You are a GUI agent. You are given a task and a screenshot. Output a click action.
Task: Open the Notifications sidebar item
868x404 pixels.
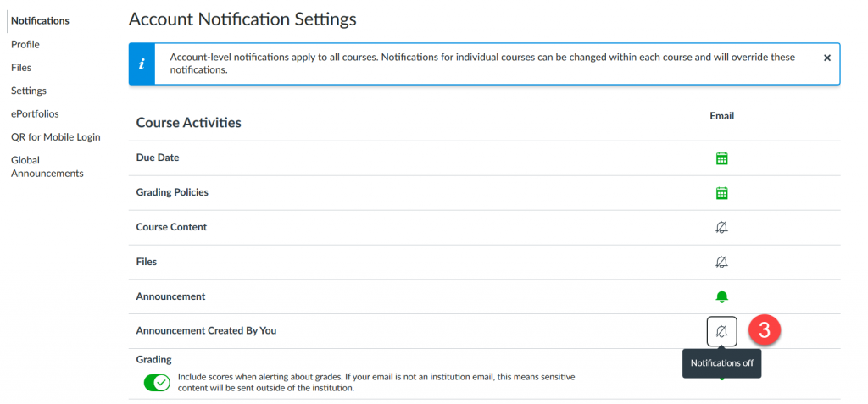point(40,21)
